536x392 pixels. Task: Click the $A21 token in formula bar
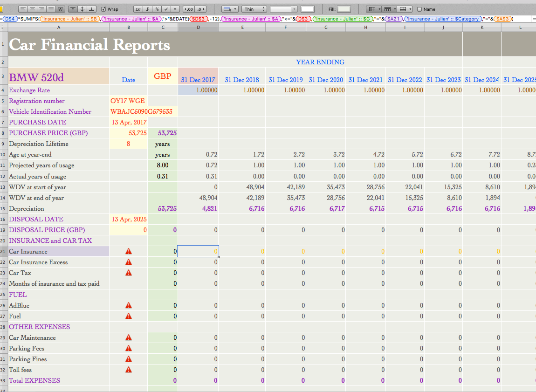click(x=393, y=19)
